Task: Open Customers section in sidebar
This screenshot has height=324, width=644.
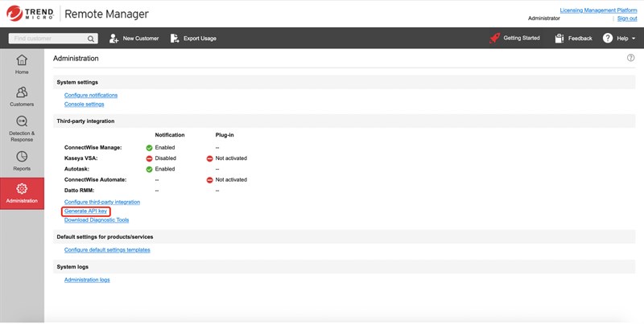Action: point(22,96)
